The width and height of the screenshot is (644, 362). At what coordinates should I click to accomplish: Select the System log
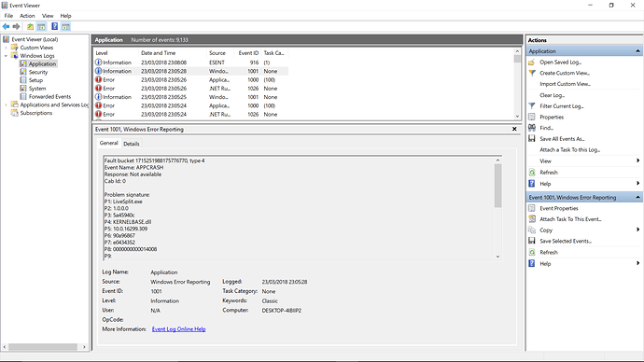(x=37, y=89)
